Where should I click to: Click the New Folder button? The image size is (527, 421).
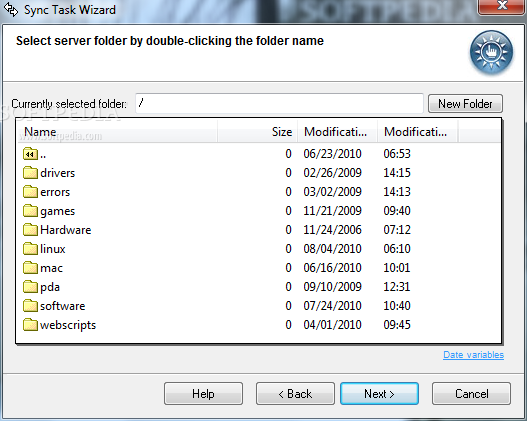tap(465, 103)
